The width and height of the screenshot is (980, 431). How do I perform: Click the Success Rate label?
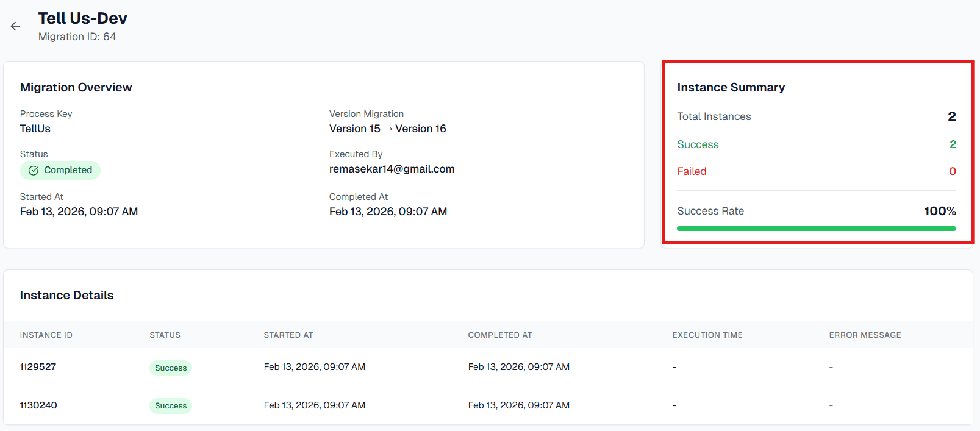[711, 211]
